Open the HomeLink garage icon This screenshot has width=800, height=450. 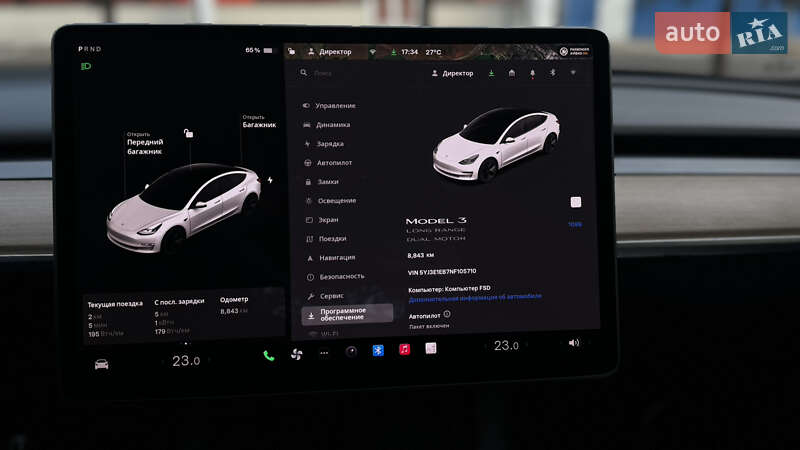511,73
